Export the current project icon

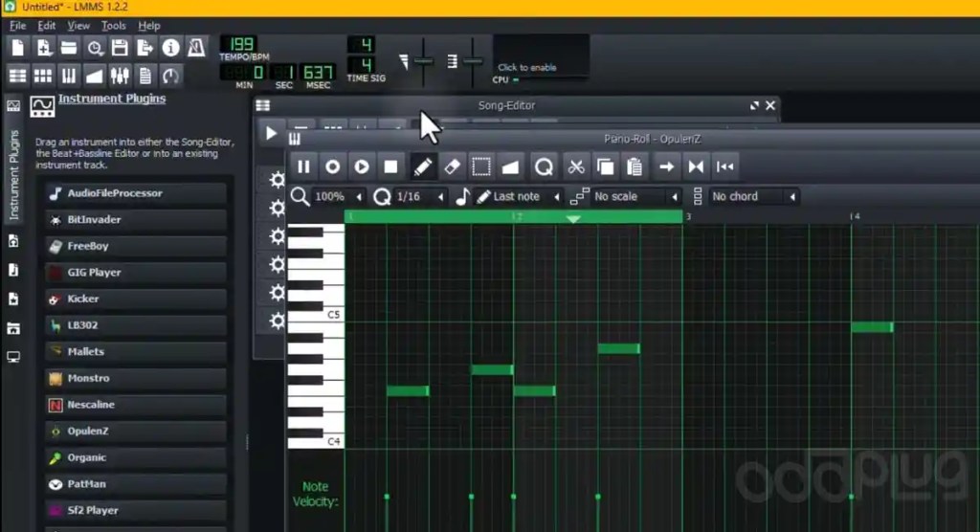coord(145,48)
